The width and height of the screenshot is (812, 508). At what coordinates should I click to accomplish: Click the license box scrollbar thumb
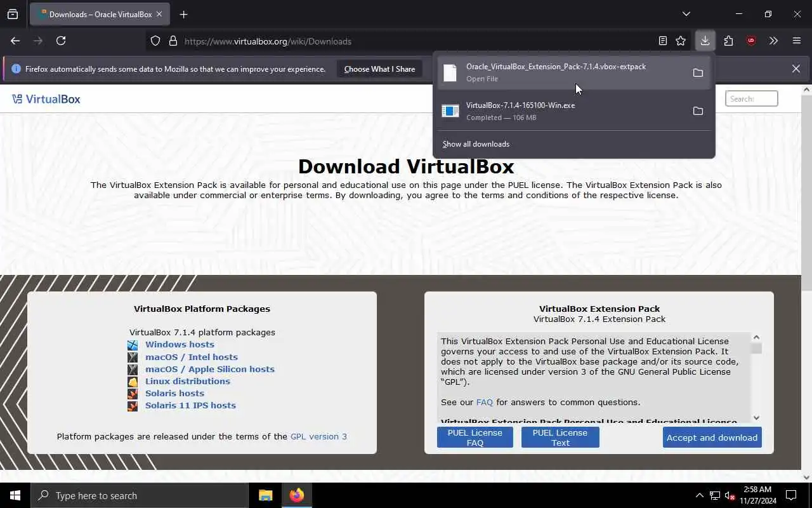click(756, 349)
